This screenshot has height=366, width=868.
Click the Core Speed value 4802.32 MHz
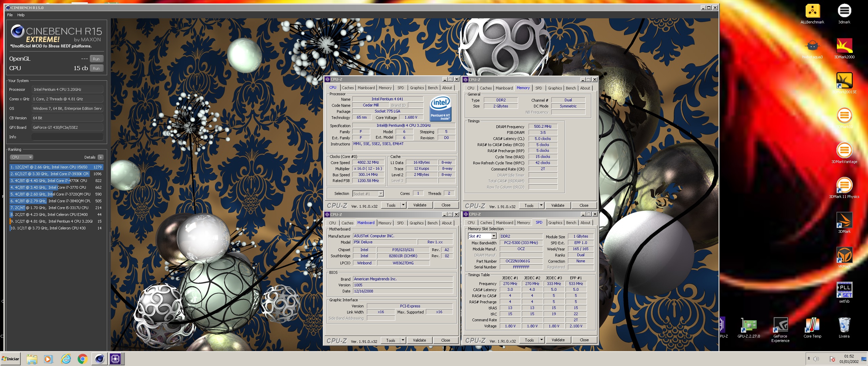pyautogui.click(x=368, y=163)
